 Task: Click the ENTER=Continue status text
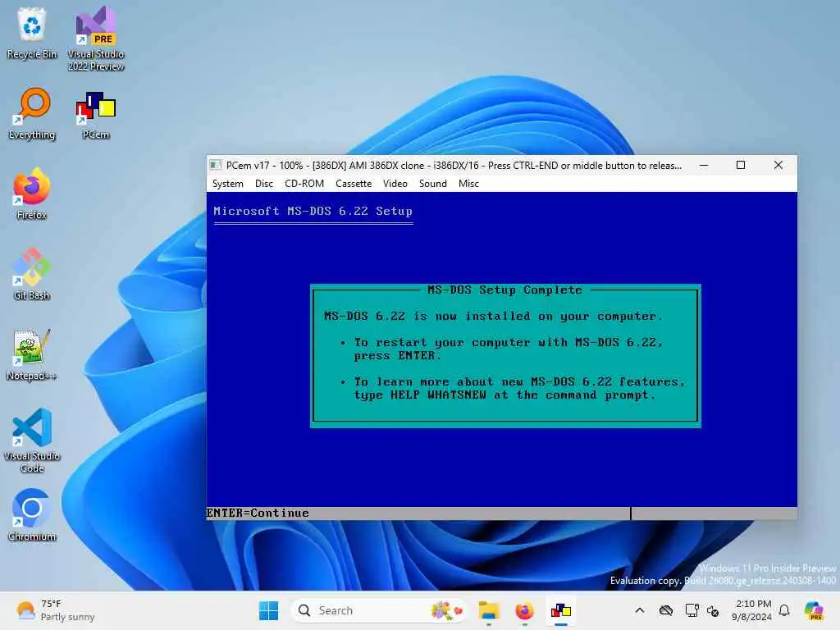point(258,513)
